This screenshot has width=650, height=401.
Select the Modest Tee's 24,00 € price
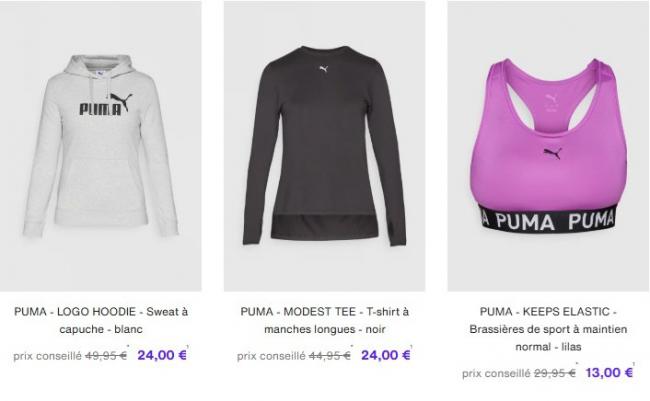point(386,355)
